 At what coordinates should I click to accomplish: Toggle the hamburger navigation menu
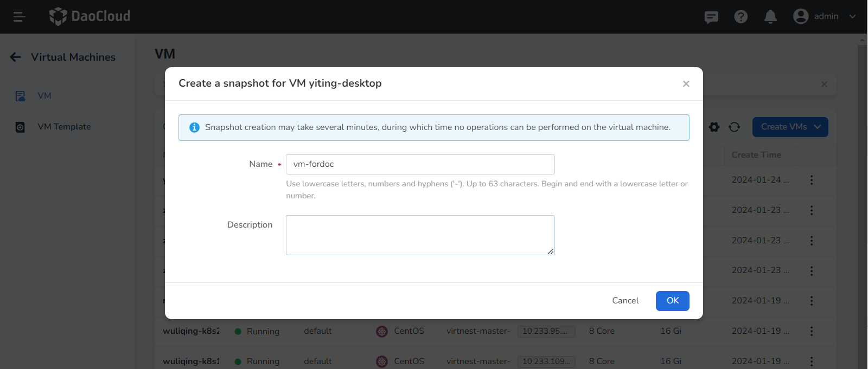[19, 17]
